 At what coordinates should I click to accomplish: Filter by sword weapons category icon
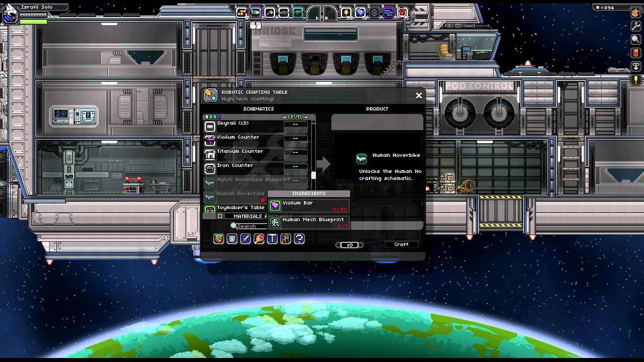(x=246, y=239)
